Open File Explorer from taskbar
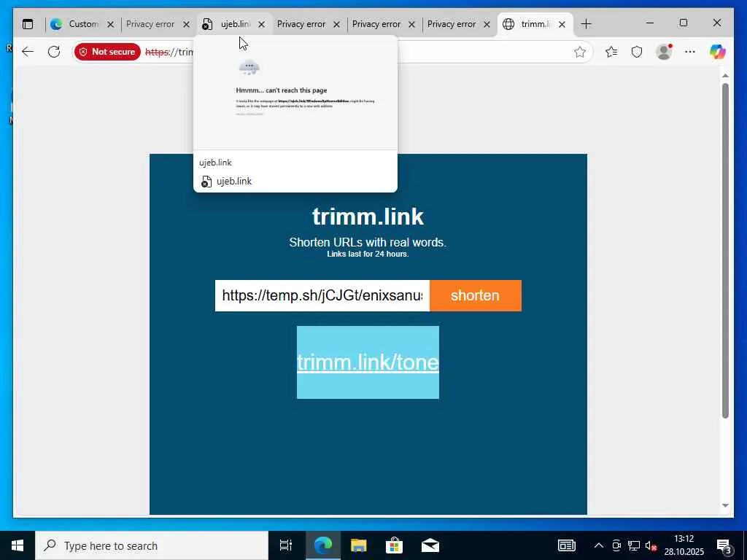The width and height of the screenshot is (747, 560). (359, 545)
